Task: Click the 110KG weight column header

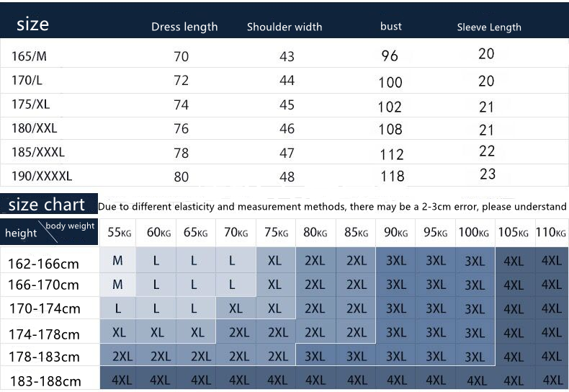Action: [552, 233]
